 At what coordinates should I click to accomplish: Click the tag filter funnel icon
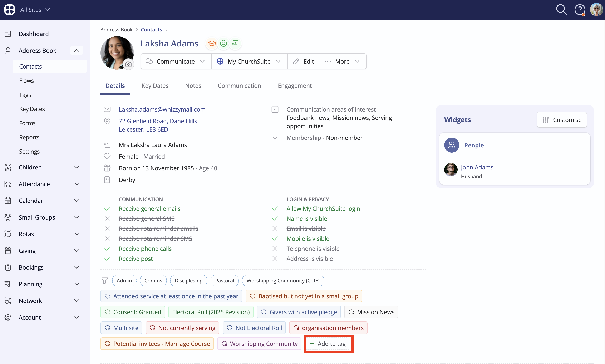point(105,281)
